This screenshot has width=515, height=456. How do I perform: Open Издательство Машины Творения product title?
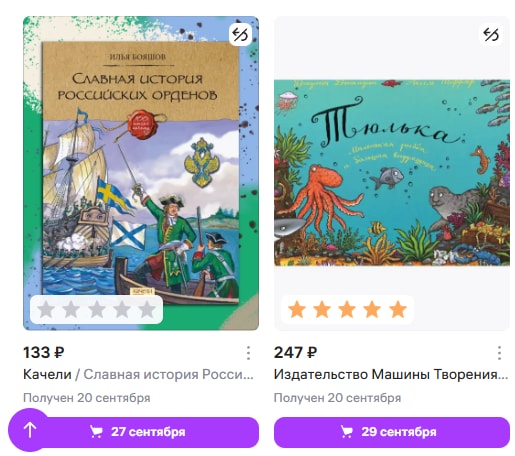pos(391,375)
